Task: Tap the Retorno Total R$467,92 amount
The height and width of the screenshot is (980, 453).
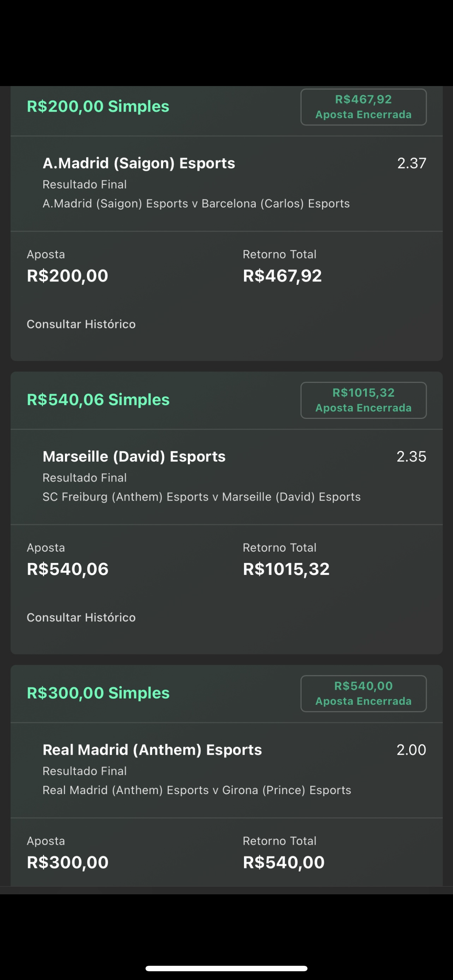Action: pos(282,276)
